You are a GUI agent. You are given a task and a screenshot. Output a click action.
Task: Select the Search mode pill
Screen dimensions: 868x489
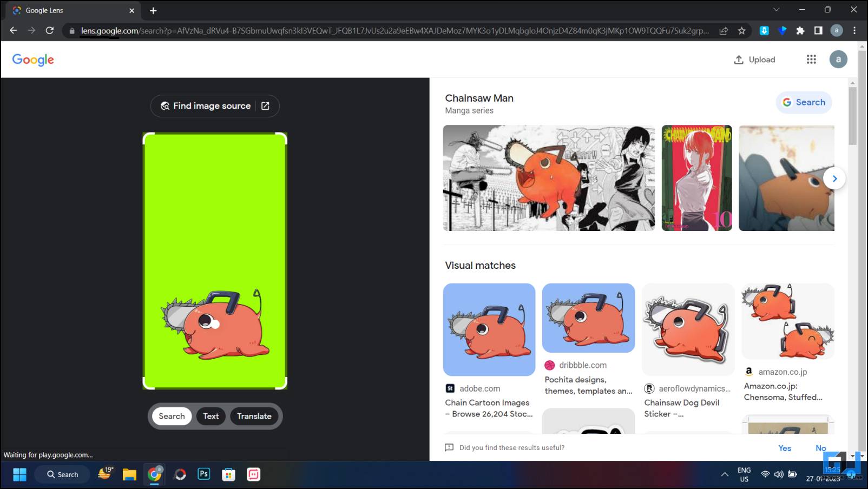click(172, 416)
